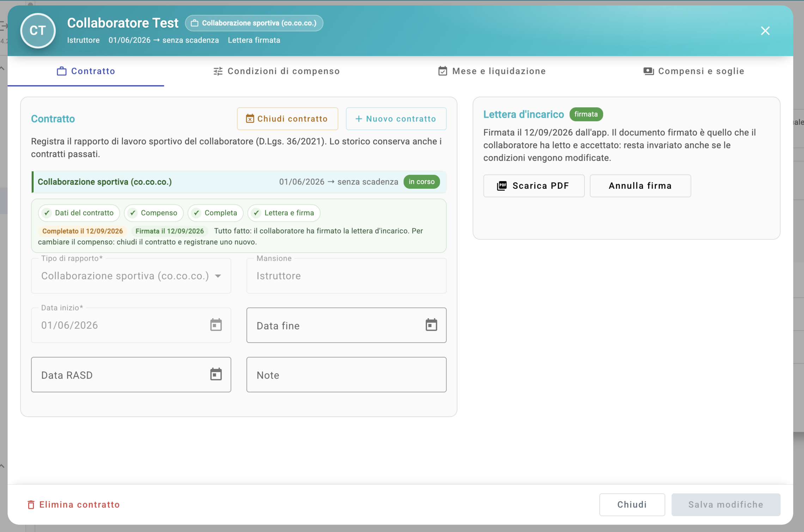This screenshot has height=532, width=804.
Task: Download the letter with Scarica PDF
Action: [534, 186]
